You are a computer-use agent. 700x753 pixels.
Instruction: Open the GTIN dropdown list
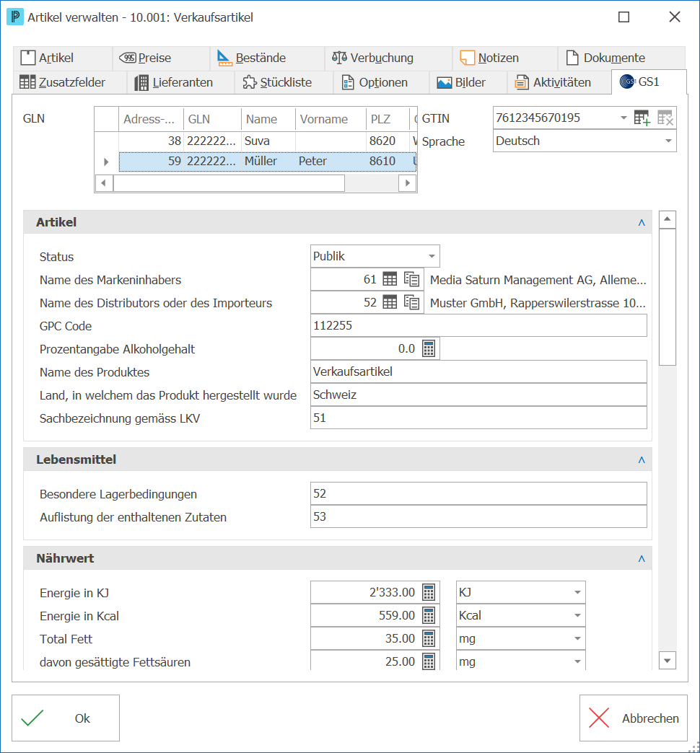624,118
